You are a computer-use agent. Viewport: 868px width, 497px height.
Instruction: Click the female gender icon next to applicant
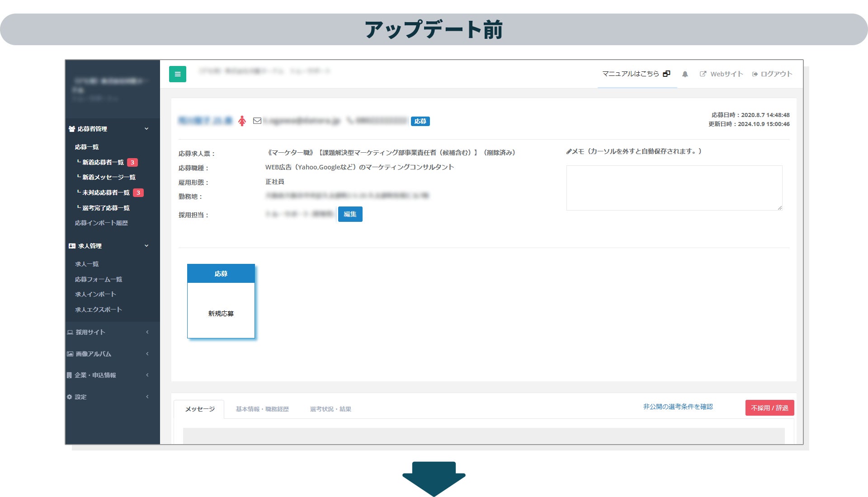click(242, 121)
